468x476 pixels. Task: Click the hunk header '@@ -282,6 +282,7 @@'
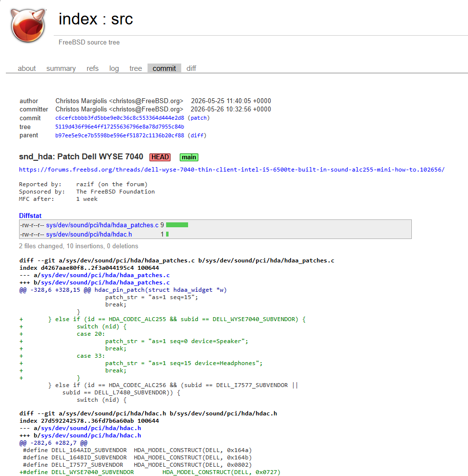pos(53,443)
